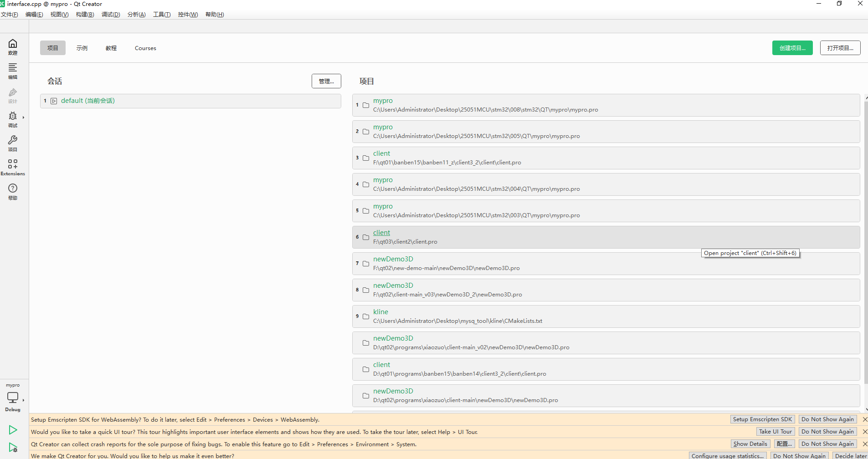Click the 打开项目 button
868x459 pixels.
[x=840, y=48]
